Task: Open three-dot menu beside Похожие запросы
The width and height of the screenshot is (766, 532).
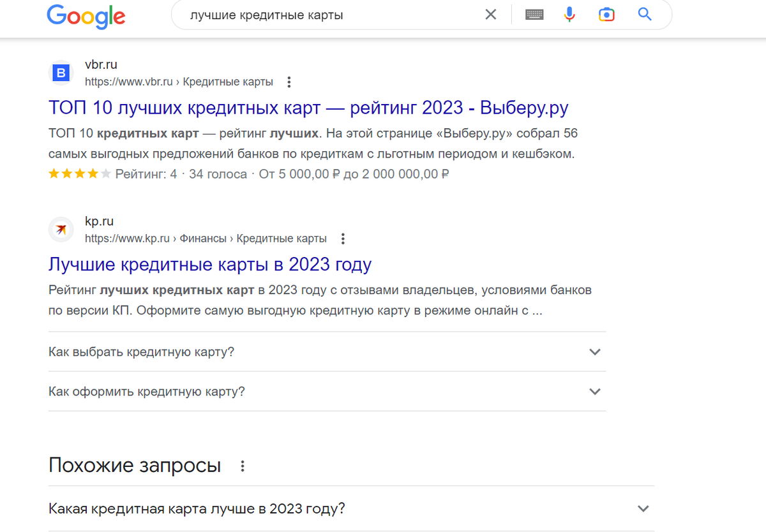Action: pos(243,466)
